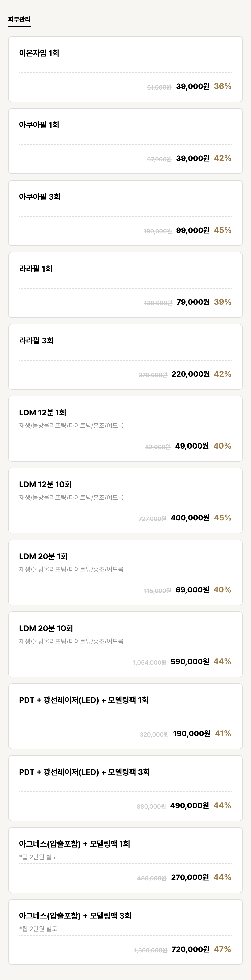
Task: Choose PDT + 광선레이저(LED) + 모델링팩 3회
Action: click(125, 788)
